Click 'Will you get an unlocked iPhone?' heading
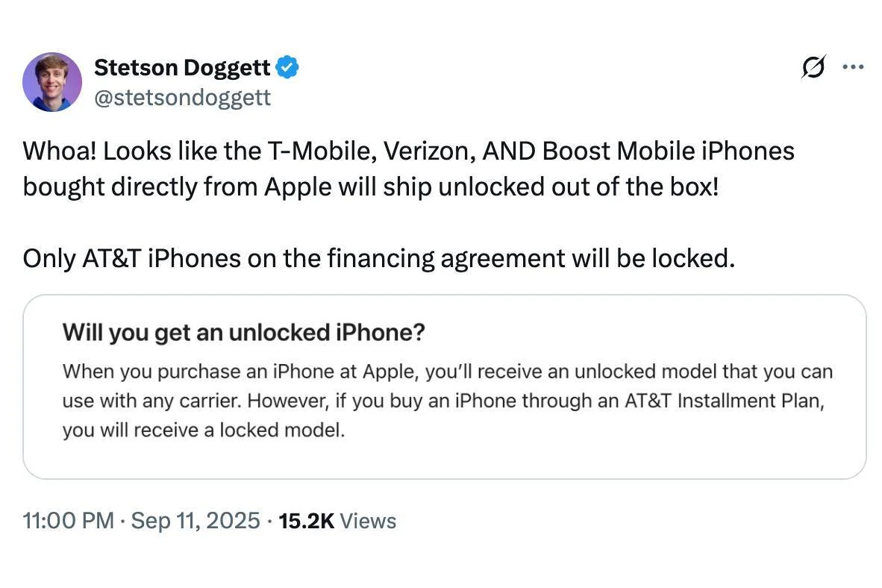 pos(243,332)
